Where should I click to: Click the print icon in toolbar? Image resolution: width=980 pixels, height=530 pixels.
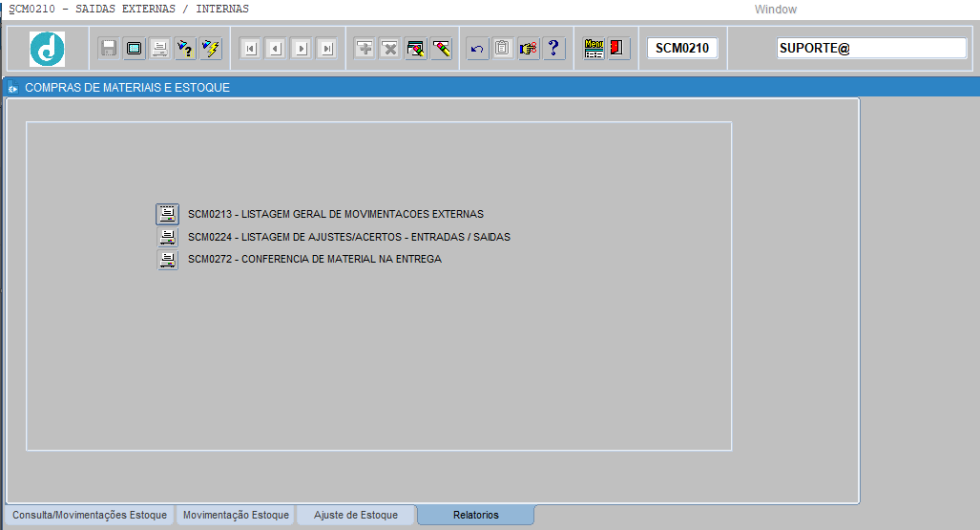click(x=159, y=49)
